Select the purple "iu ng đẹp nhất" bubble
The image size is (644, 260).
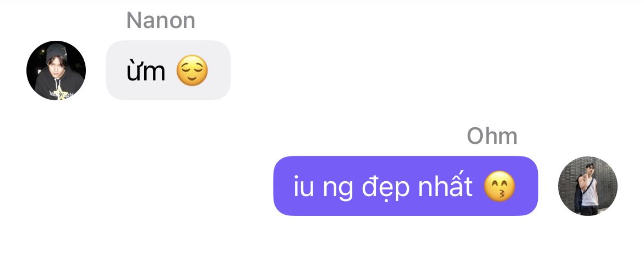click(406, 186)
